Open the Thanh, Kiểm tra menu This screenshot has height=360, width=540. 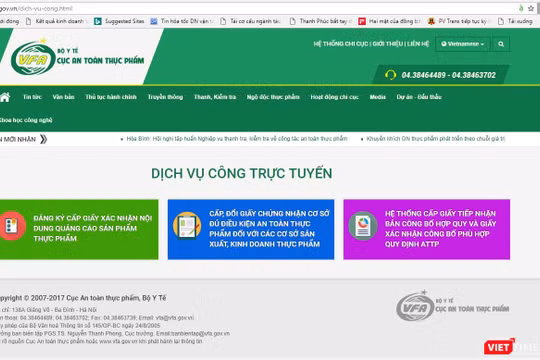tap(215, 97)
